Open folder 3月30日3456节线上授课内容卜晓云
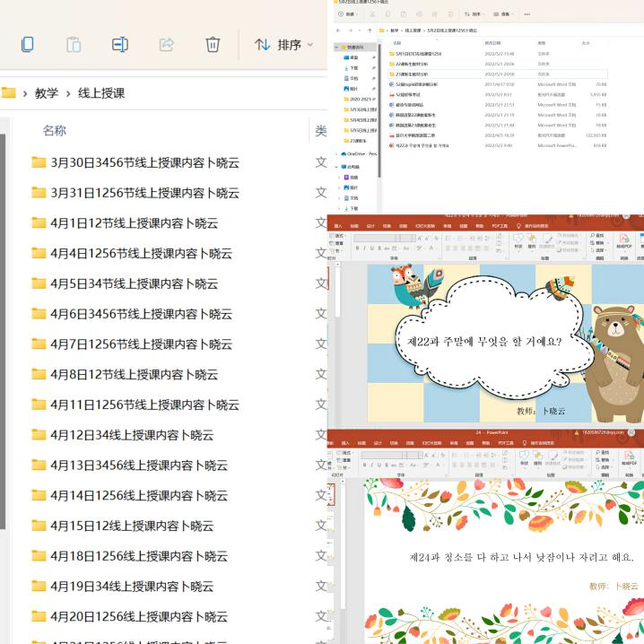The width and height of the screenshot is (644, 644). point(144,162)
